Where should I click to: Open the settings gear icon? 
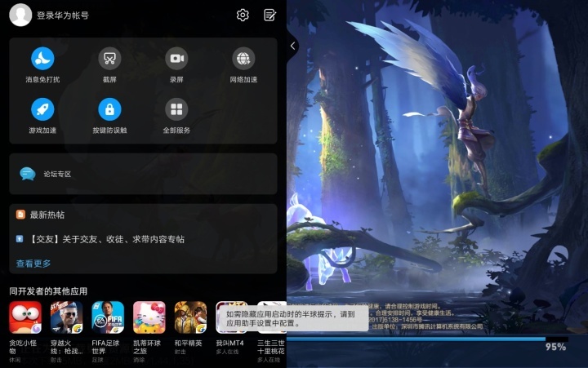(x=243, y=15)
